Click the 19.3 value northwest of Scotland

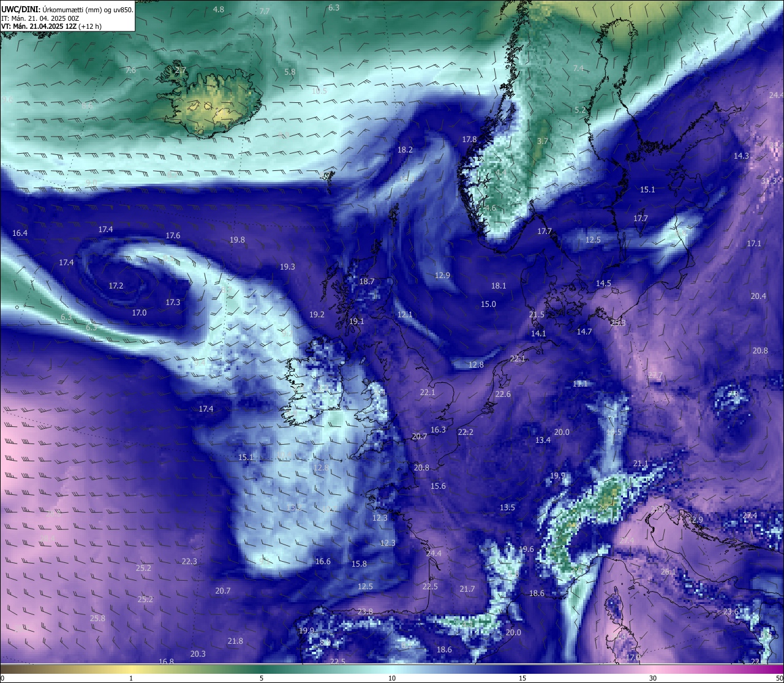(x=287, y=266)
